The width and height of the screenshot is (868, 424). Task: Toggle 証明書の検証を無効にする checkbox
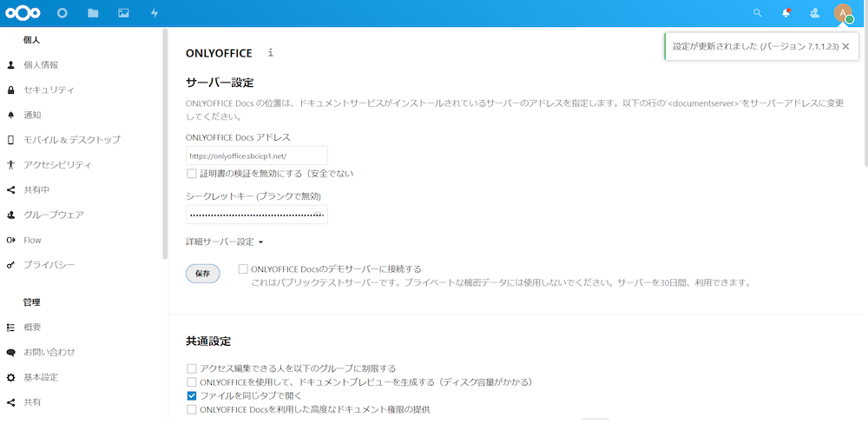click(x=192, y=174)
